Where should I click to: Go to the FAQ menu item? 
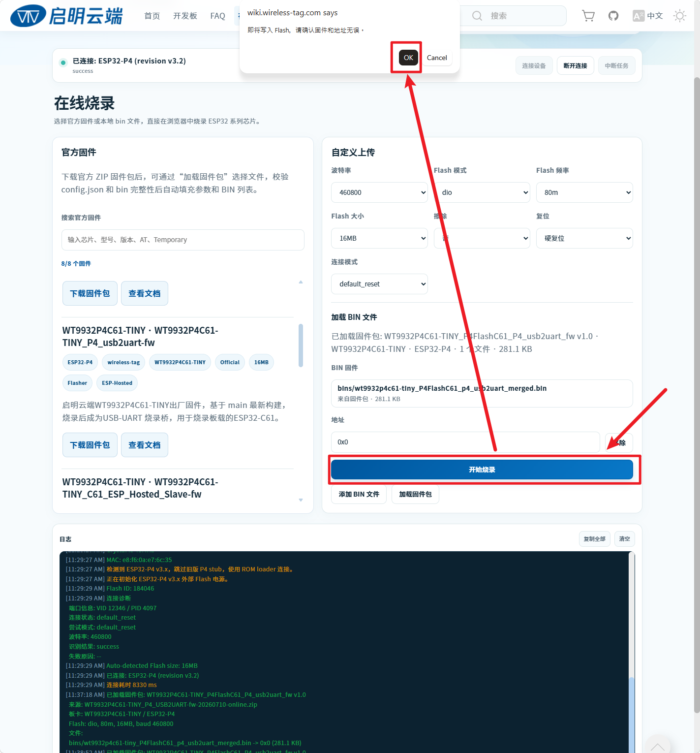[x=217, y=16]
